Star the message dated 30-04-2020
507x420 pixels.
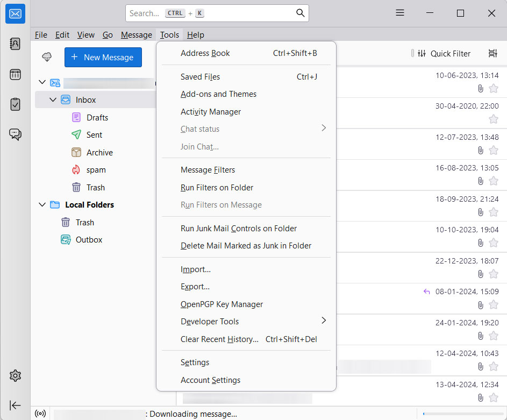494,119
